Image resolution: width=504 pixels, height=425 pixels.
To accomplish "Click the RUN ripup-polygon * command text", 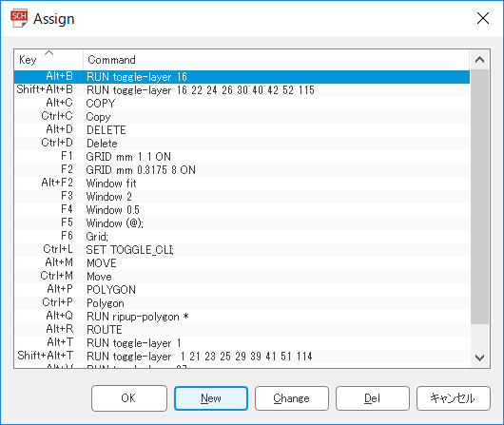I will pyautogui.click(x=138, y=317).
